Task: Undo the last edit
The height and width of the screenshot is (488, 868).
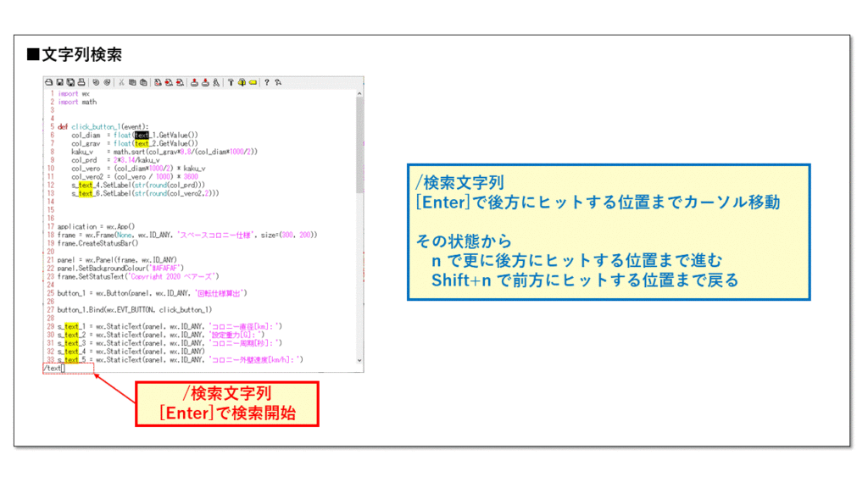Action: (x=95, y=81)
